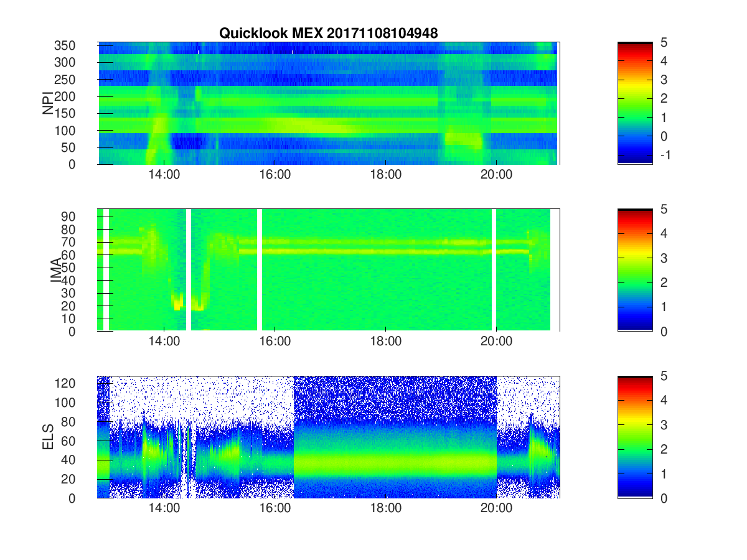This screenshot has height=560, width=747.
Task: Click the 18:00 label under IMA panel
Action: pyautogui.click(x=386, y=342)
